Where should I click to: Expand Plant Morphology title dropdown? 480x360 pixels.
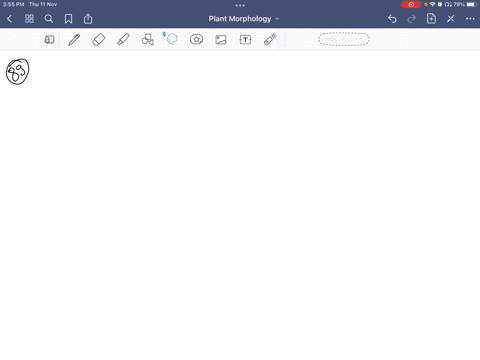[244, 19]
